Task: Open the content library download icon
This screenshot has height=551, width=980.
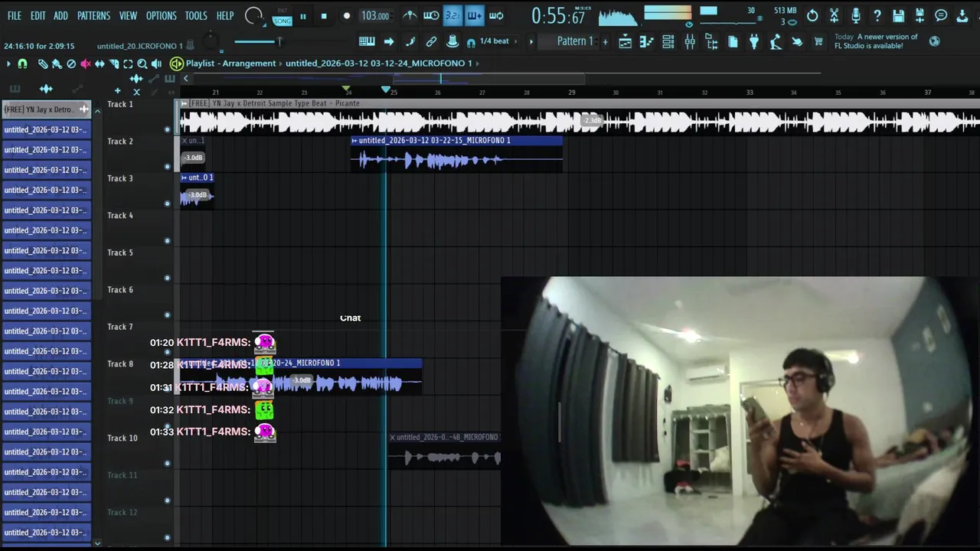Action: [962, 15]
